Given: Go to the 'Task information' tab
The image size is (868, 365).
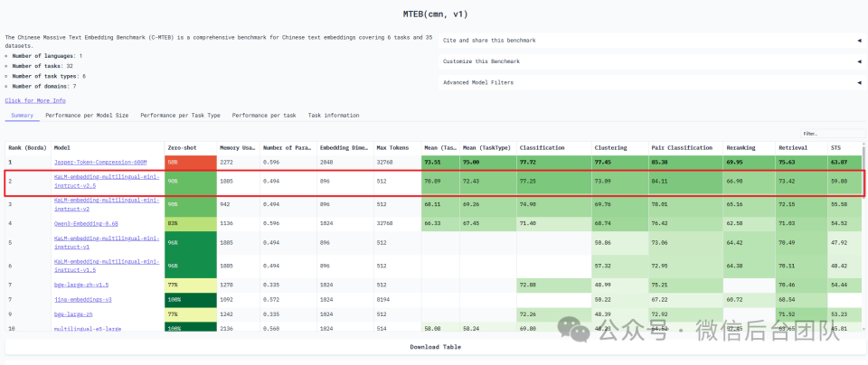Looking at the screenshot, I should tap(334, 116).
